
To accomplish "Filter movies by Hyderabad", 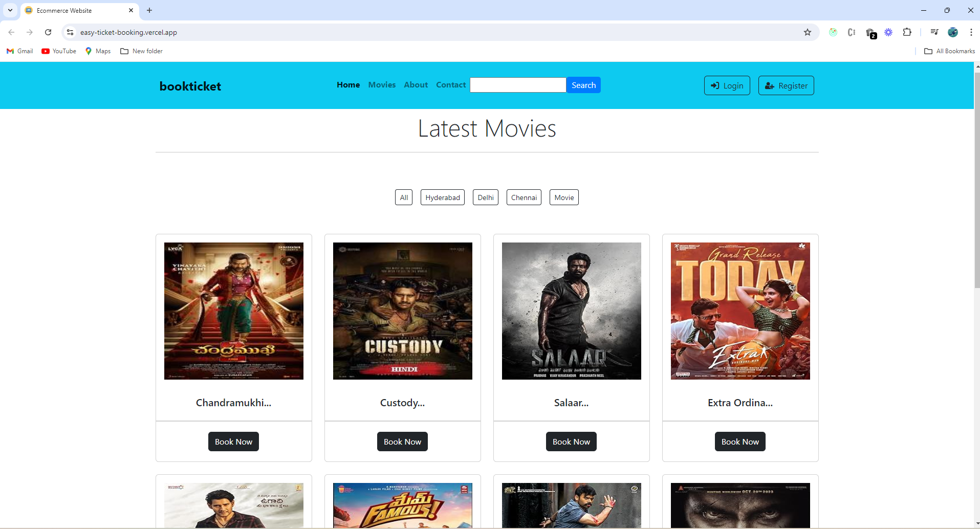I will [x=443, y=197].
